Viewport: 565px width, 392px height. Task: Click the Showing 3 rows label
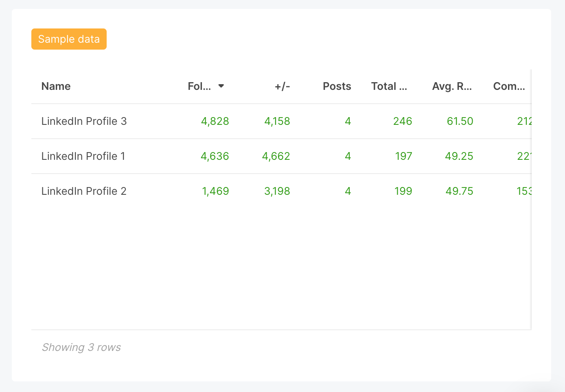tap(81, 347)
